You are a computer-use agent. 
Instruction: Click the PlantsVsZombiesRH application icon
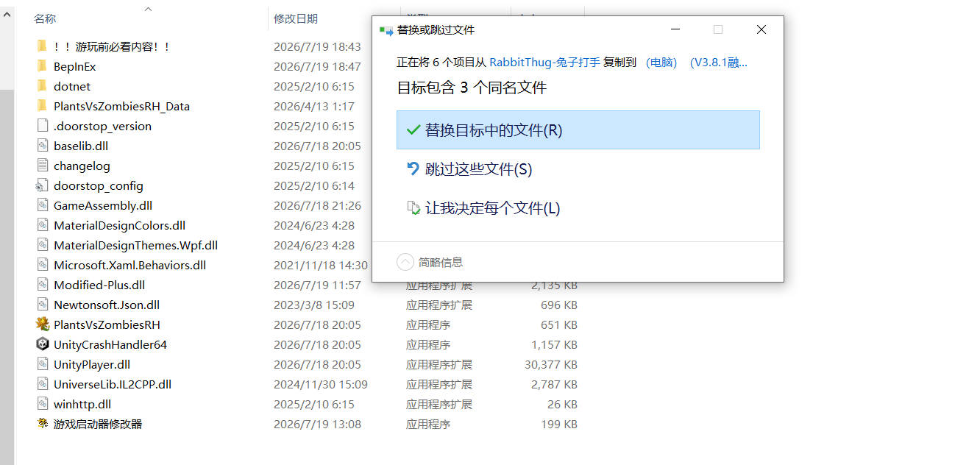click(42, 324)
